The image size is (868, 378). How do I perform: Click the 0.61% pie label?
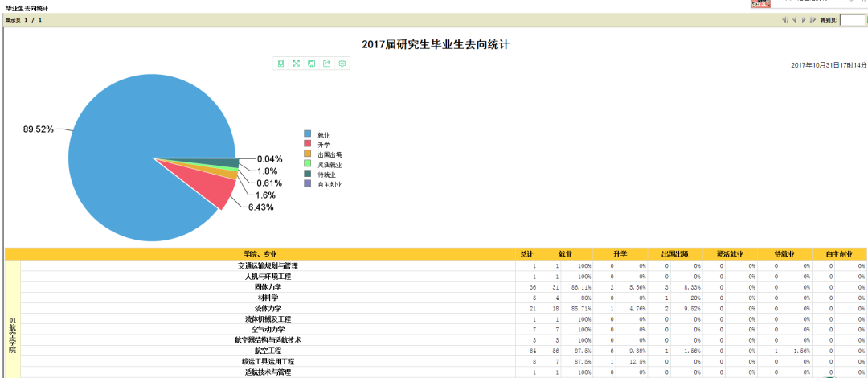tap(269, 183)
